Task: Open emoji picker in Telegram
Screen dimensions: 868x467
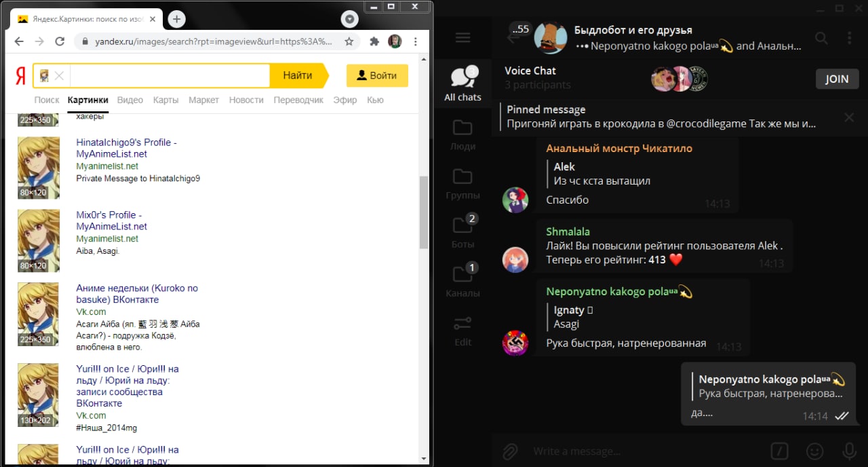Action: pos(814,451)
